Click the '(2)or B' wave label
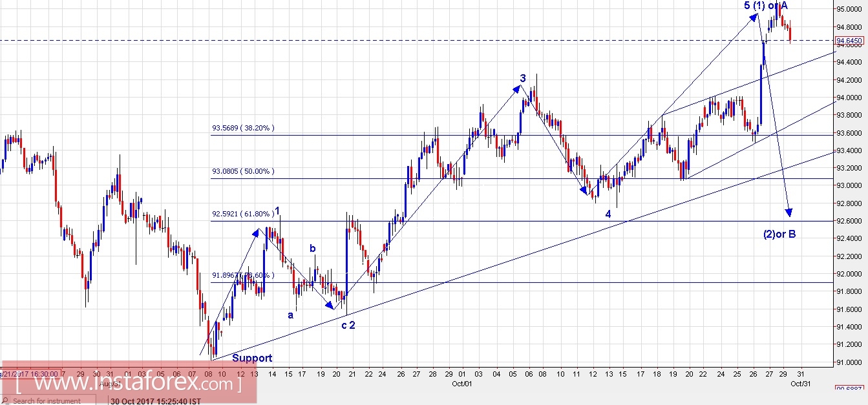Viewport: 868px width, 405px height. 779,234
